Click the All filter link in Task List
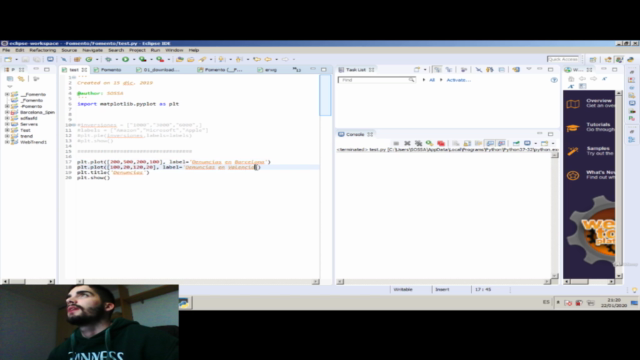This screenshot has width=640, height=360. [x=432, y=80]
